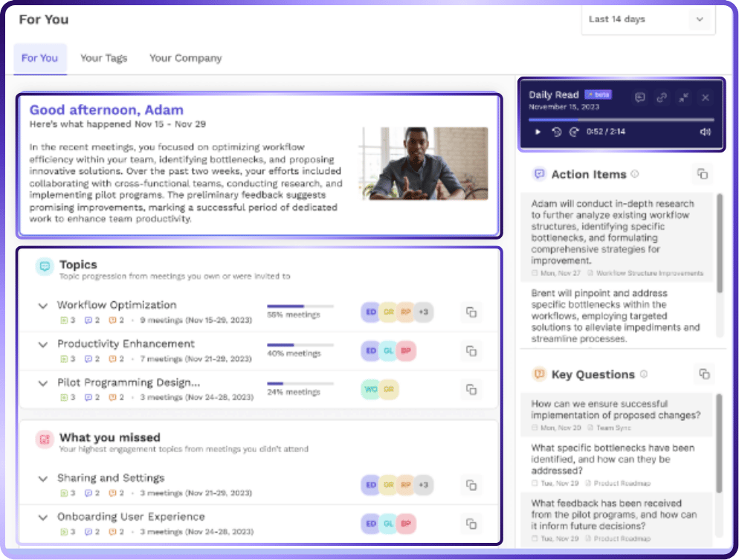
Task: Click the Action Items scrollbar
Action: pyautogui.click(x=720, y=243)
